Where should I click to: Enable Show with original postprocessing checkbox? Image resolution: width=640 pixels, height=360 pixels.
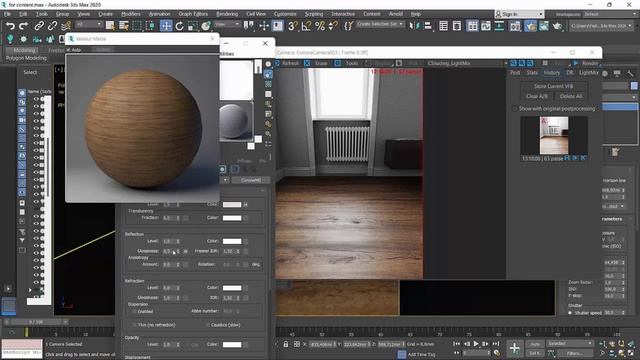click(514, 109)
